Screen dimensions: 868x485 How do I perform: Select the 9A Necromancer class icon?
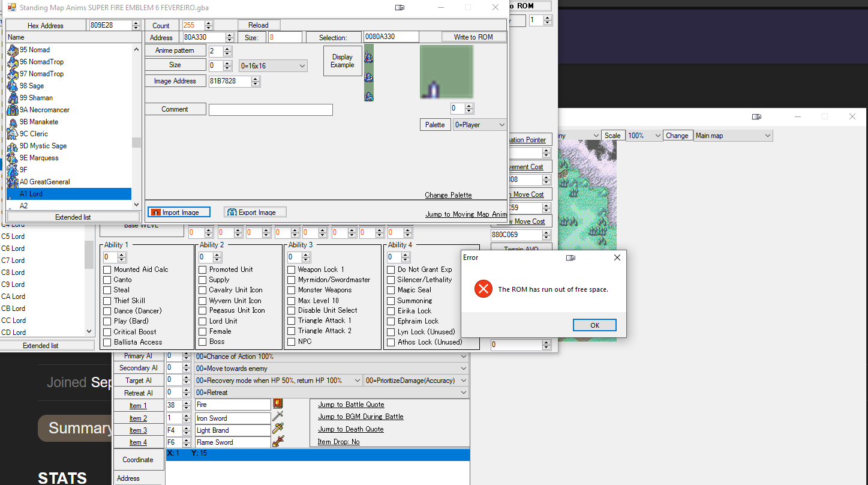click(x=13, y=110)
